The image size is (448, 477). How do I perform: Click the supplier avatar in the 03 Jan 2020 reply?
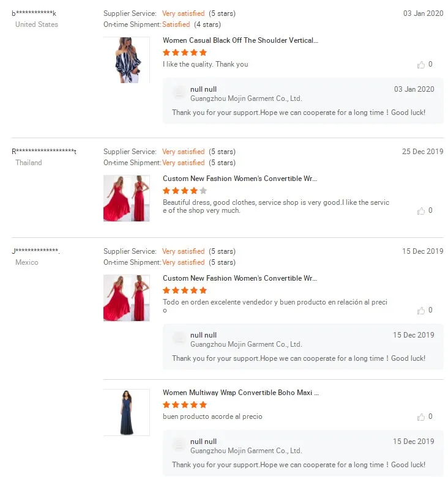point(179,93)
